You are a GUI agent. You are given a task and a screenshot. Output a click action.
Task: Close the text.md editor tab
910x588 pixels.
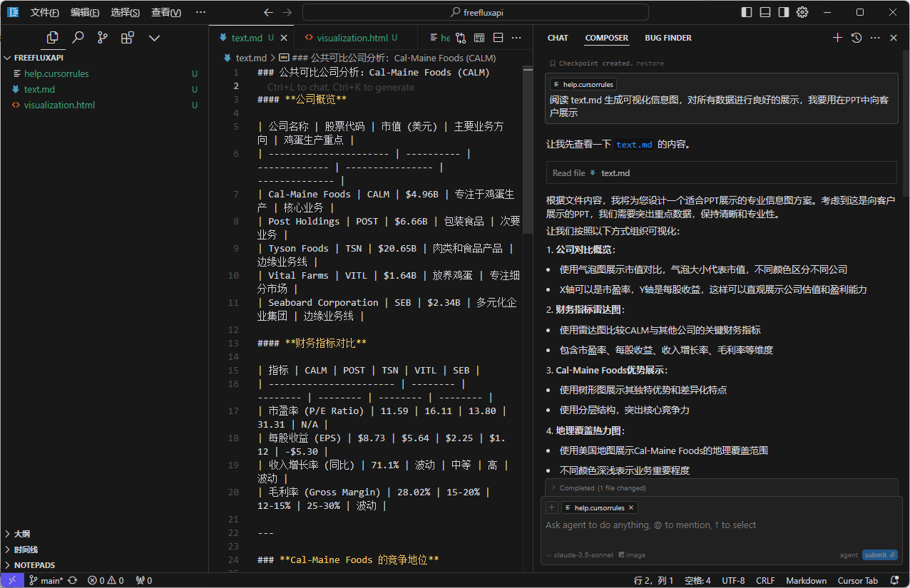[x=285, y=38]
